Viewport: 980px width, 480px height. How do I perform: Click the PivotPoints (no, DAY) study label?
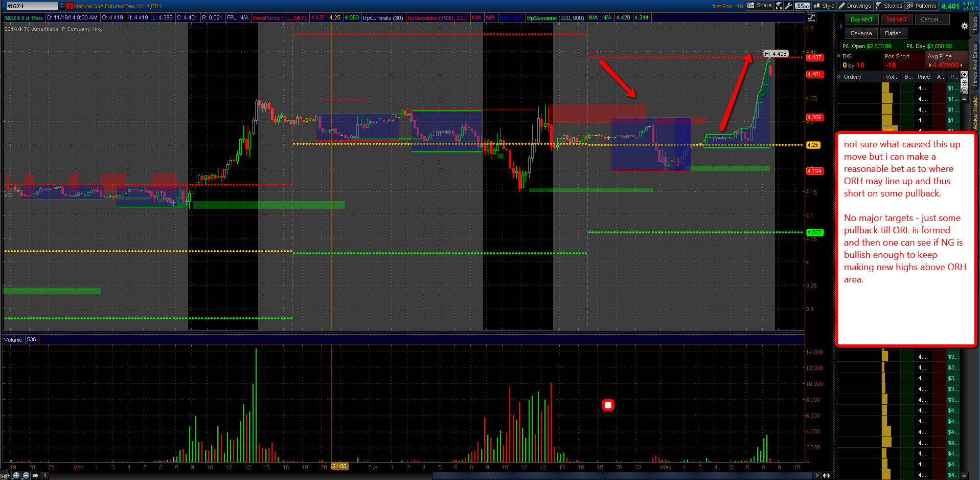click(x=280, y=18)
